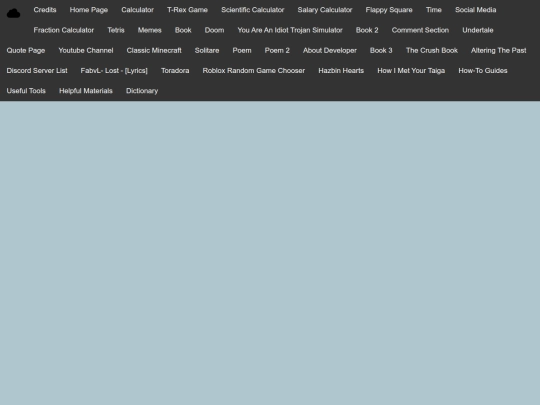The image size is (540, 405).
Task: Open the Quote Page
Action: click(26, 51)
